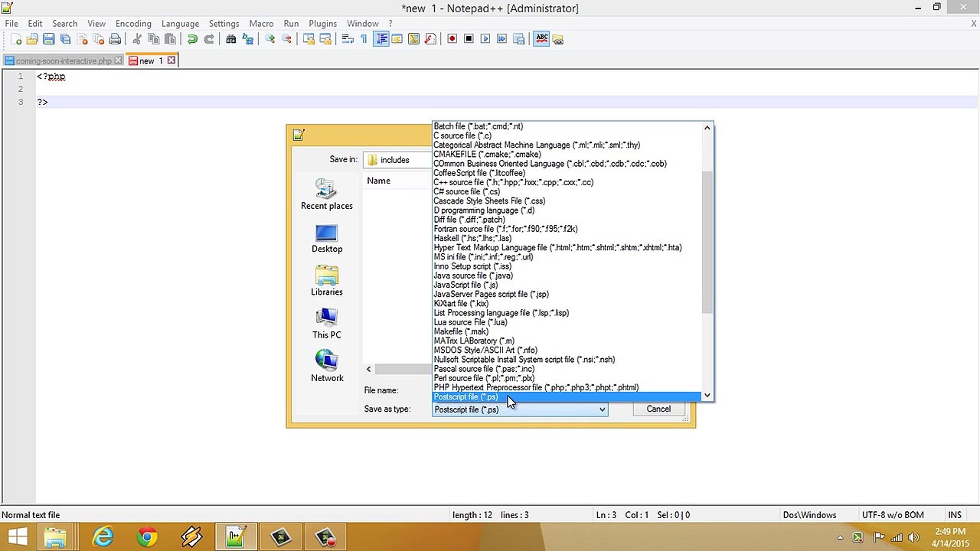This screenshot has width=980, height=551.
Task: Toggle the Show Indent Guide button
Action: (381, 39)
